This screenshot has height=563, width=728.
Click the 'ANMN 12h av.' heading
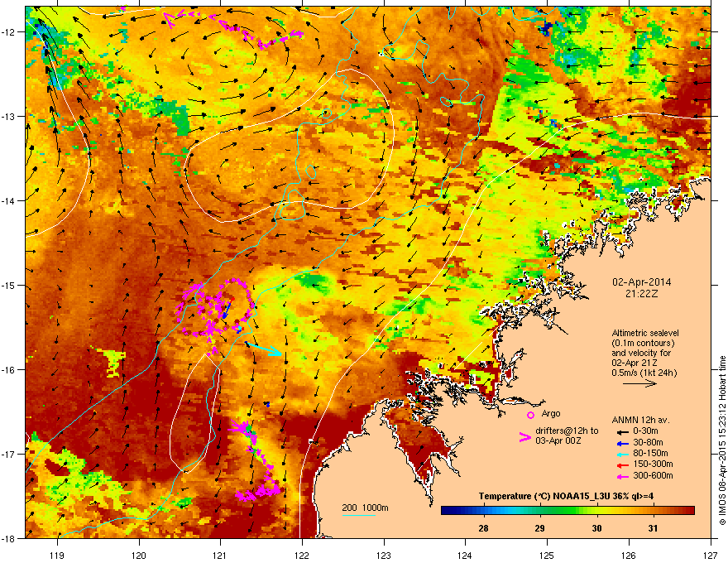tap(640, 420)
